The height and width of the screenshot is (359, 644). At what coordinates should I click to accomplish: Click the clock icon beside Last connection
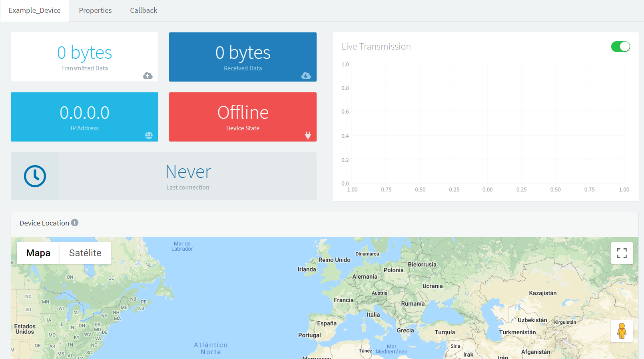coord(35,176)
